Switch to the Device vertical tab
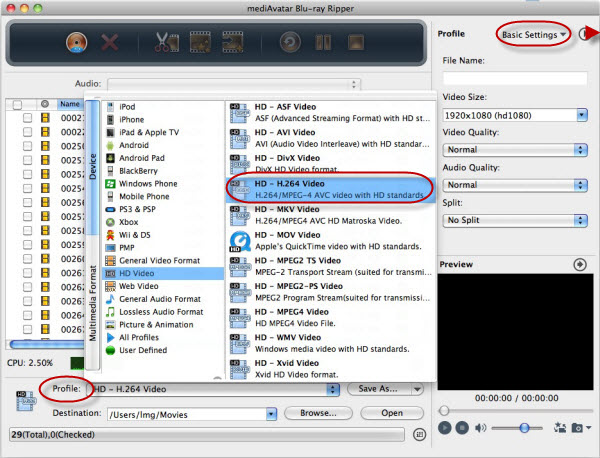 pos(93,167)
